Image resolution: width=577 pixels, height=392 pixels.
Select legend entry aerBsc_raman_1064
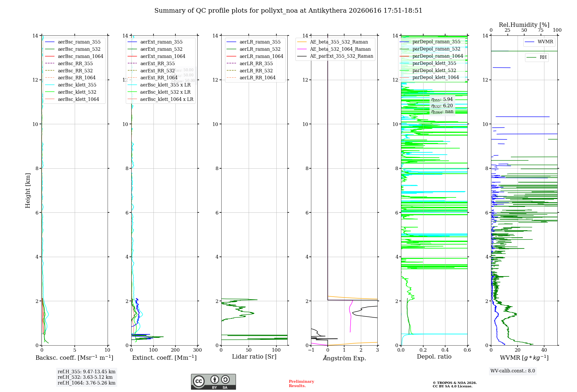(74, 56)
